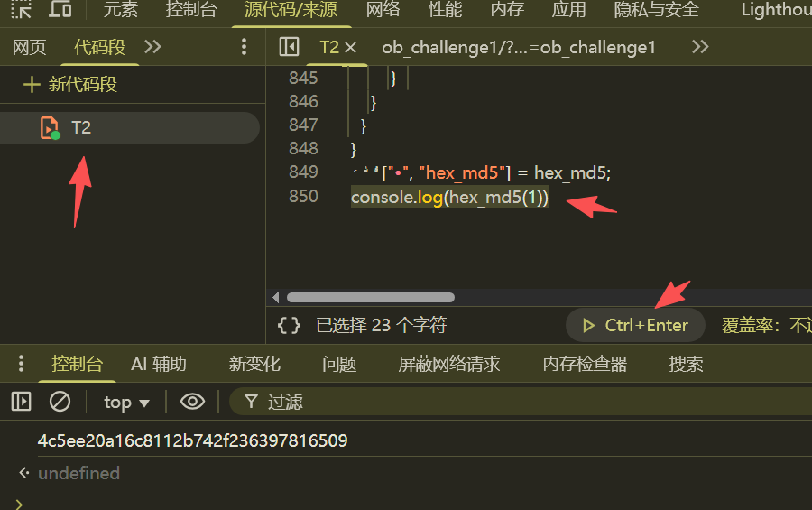Select the T2 snippet in list

[x=129, y=127]
